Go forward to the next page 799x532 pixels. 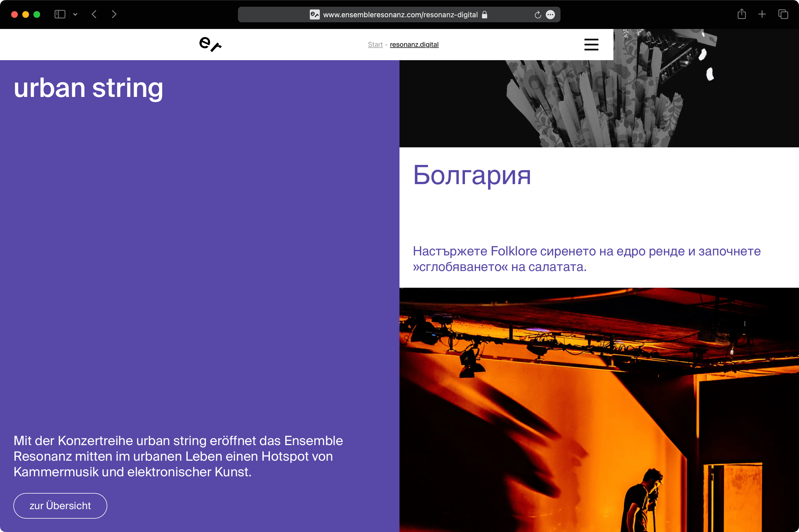(x=114, y=14)
